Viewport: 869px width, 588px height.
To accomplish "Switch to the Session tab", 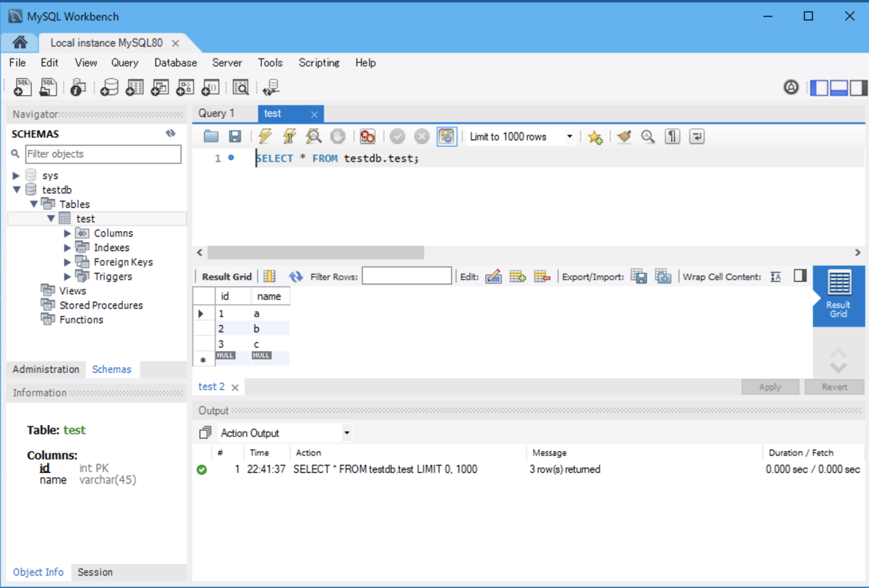I will pos(95,572).
